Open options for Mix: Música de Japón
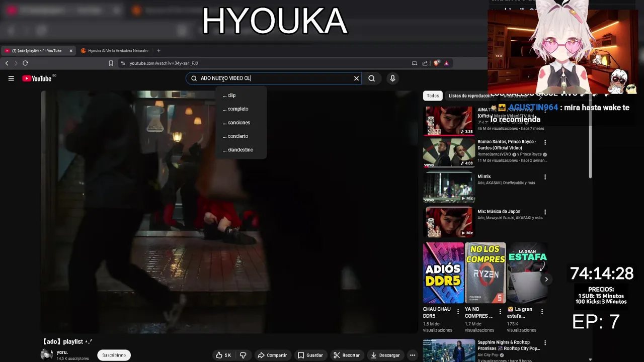This screenshot has height=362, width=644. tap(545, 212)
